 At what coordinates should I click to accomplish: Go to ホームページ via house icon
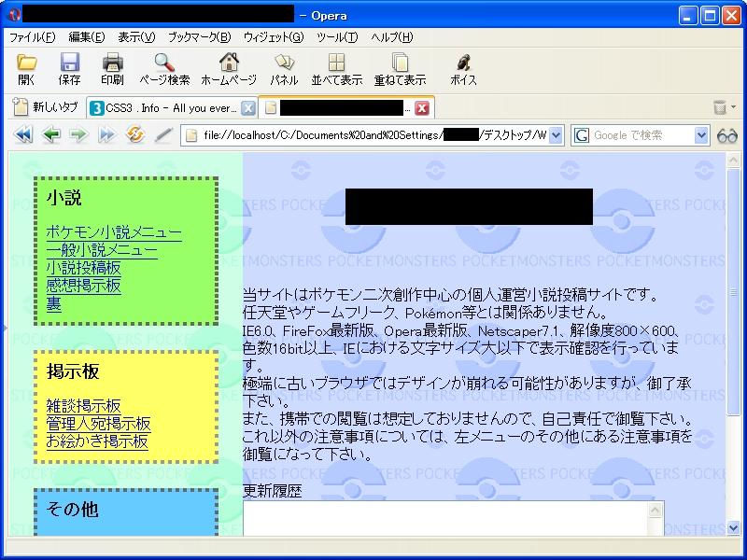coord(229,63)
